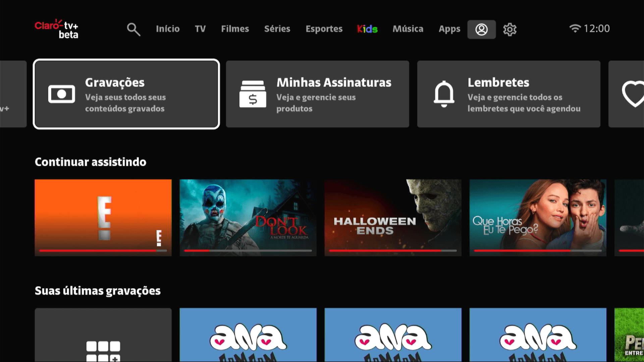
Task: Open user profile icon
Action: click(482, 29)
